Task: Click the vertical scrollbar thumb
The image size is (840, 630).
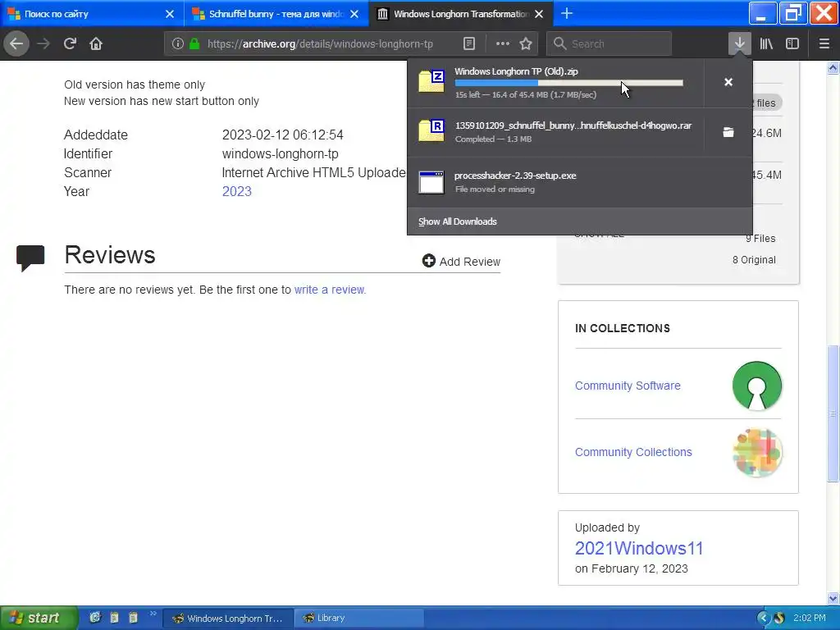Action: click(833, 413)
